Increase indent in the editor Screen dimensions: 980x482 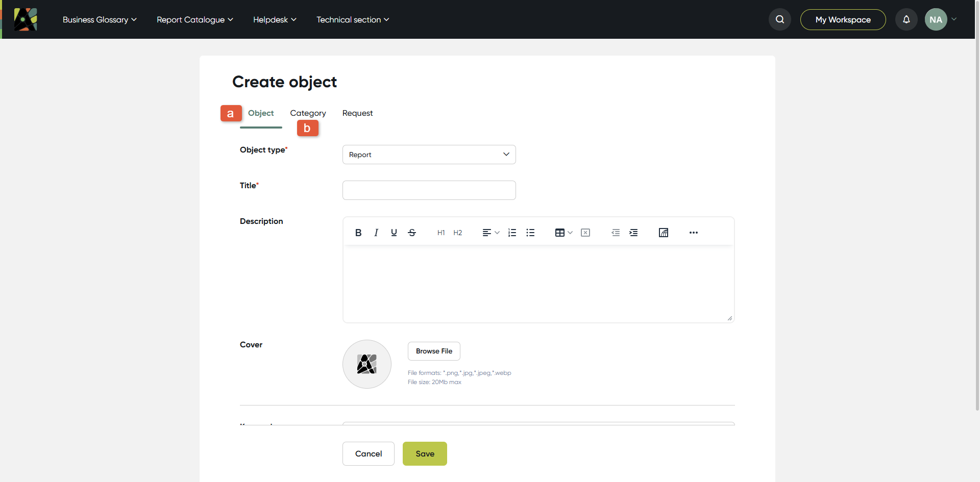(x=633, y=233)
